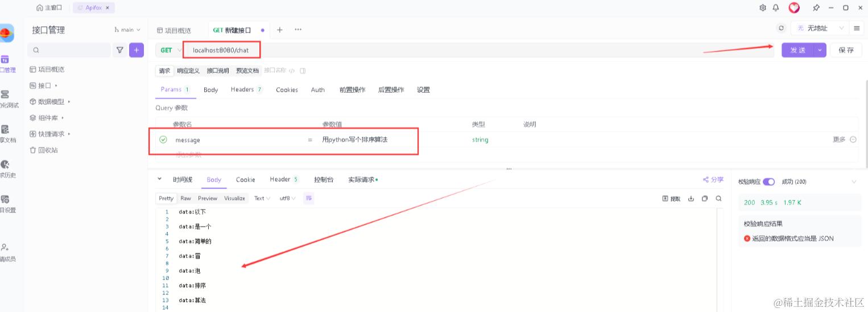Click the sidebar search field
Screen dimensions: 868x312
click(69, 50)
